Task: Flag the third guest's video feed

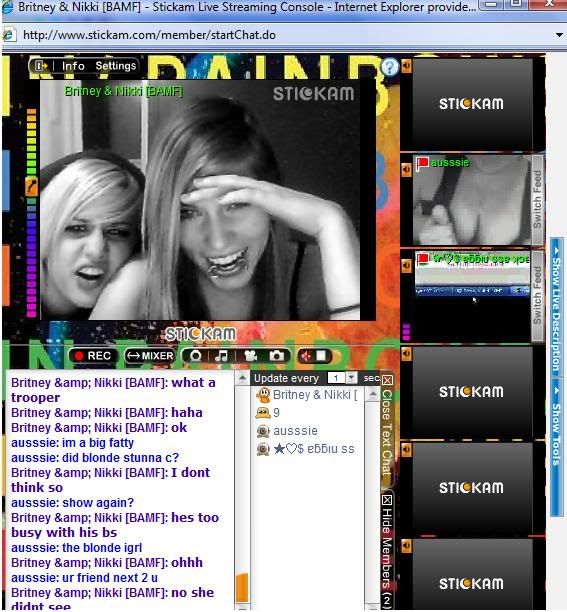Action: tap(423, 259)
